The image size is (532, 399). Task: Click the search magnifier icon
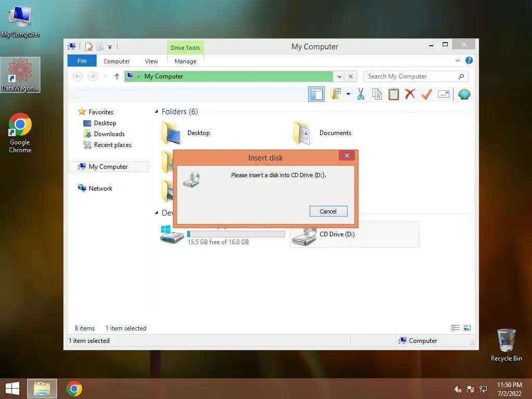click(461, 76)
